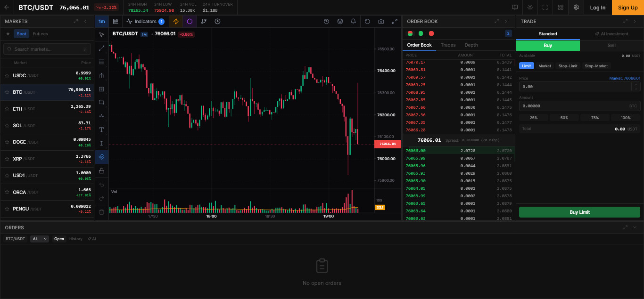Viewport: 644px width, 299px height.
Task: Expand the Order Book panel with arrows icon
Action: pyautogui.click(x=496, y=21)
